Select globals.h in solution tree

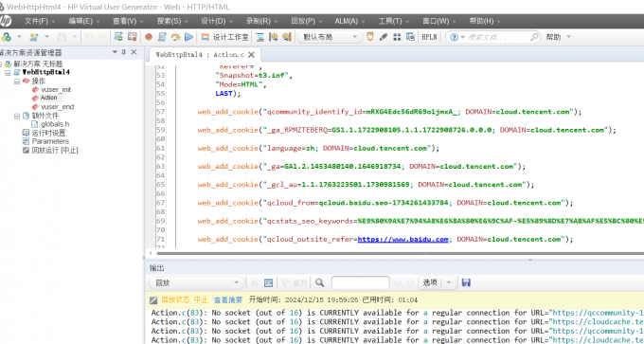click(55, 124)
